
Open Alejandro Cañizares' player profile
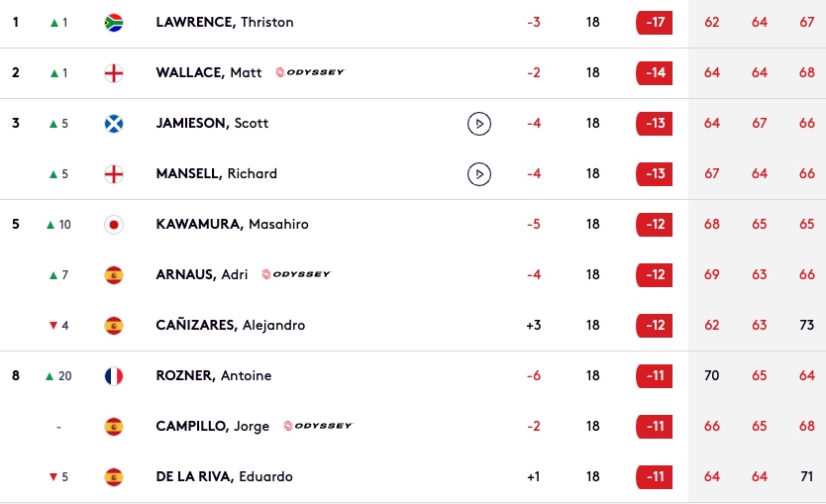click(230, 325)
